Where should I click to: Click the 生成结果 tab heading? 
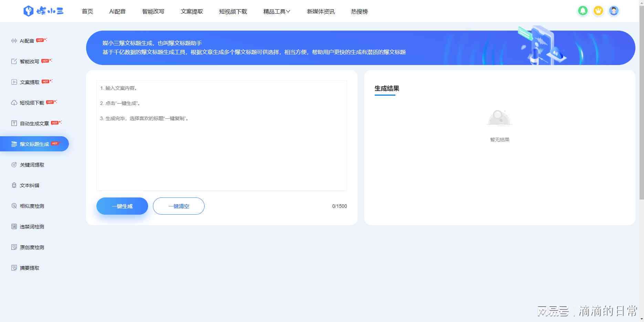387,88
